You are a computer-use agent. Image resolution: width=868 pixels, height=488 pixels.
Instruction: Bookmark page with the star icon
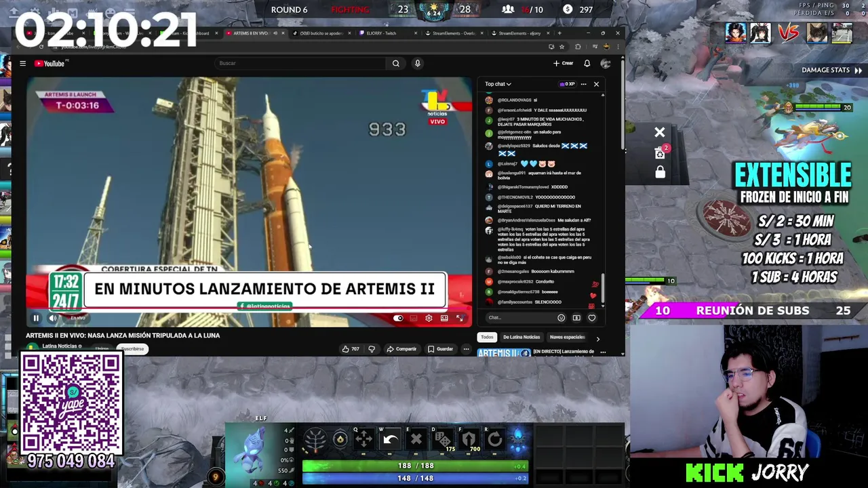[562, 47]
